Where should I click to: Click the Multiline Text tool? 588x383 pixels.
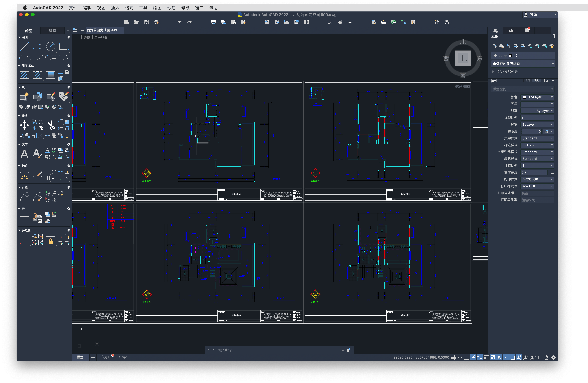point(24,154)
